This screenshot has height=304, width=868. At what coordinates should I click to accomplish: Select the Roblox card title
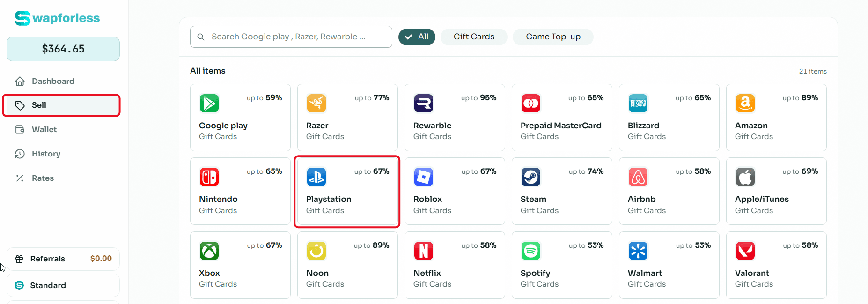pos(428,199)
